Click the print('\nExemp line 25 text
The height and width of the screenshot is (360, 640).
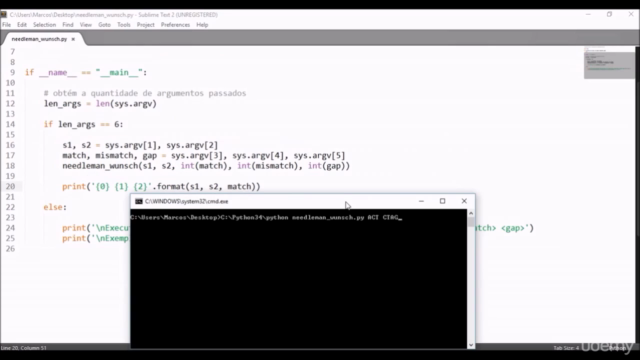tap(96, 238)
